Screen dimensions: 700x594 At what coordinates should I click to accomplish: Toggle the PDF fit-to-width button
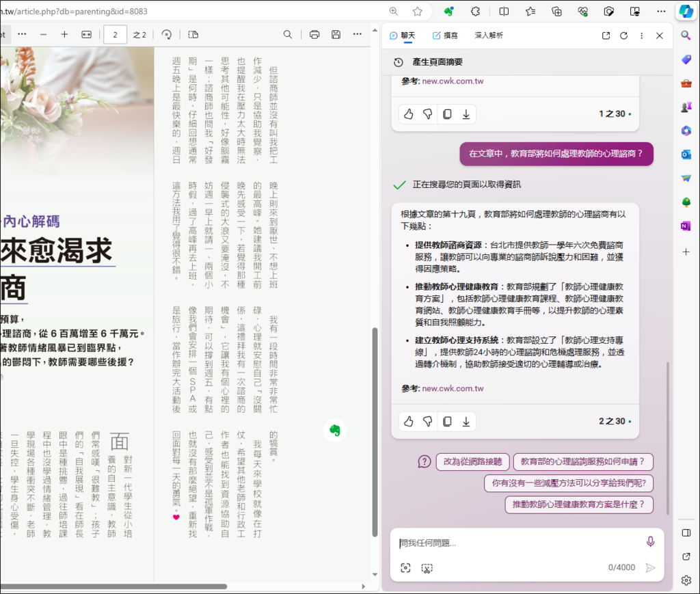[x=86, y=35]
